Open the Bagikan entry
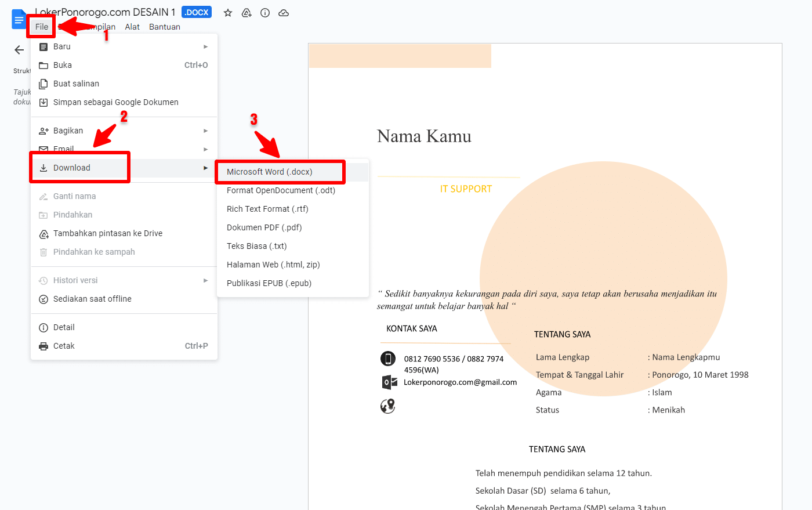The image size is (812, 510). tap(124, 131)
